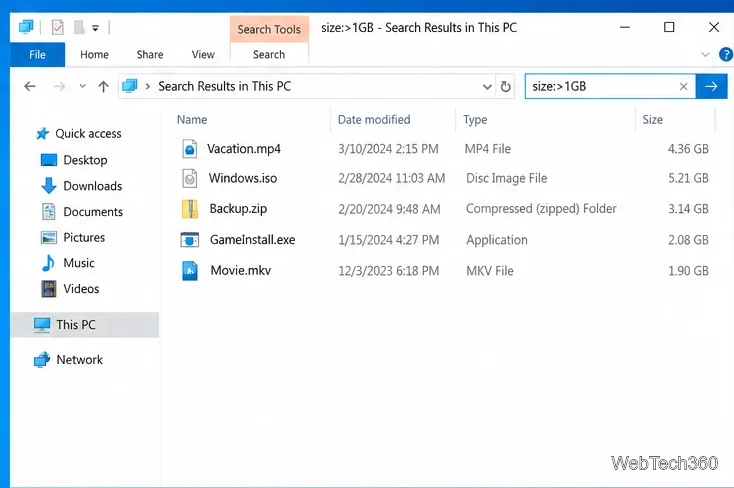This screenshot has width=734, height=488.
Task: Select the Backup.zip file name
Action: pyautogui.click(x=238, y=209)
